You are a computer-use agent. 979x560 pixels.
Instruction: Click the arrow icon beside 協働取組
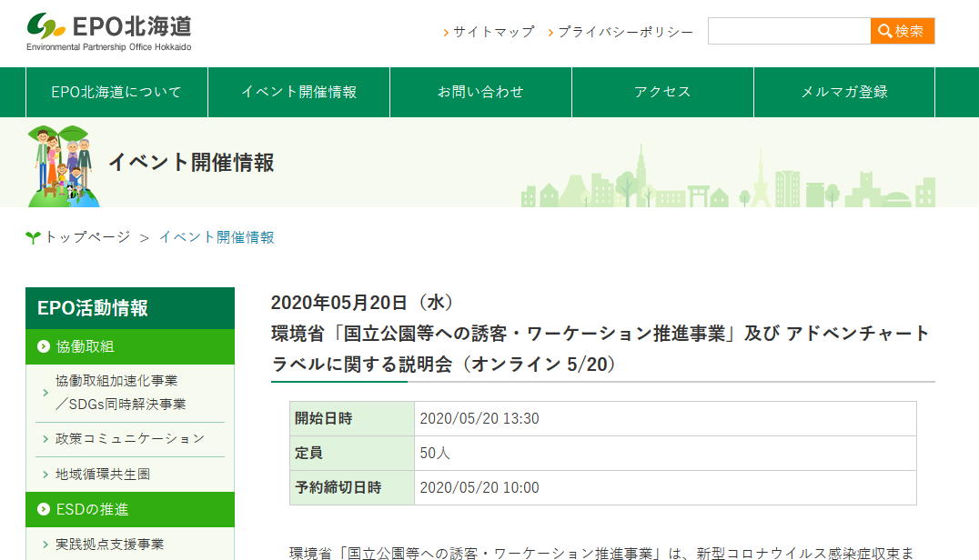click(x=44, y=346)
